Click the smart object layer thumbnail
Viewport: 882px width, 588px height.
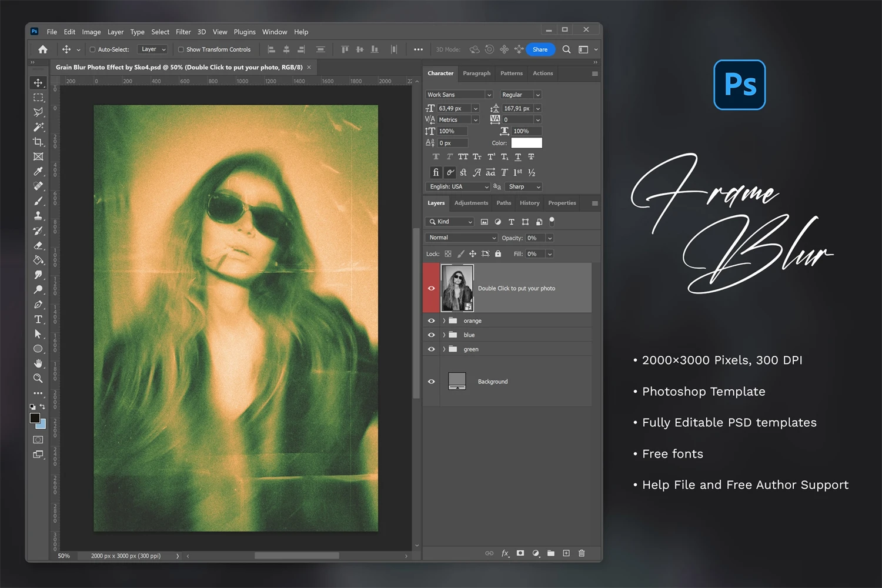coord(457,288)
